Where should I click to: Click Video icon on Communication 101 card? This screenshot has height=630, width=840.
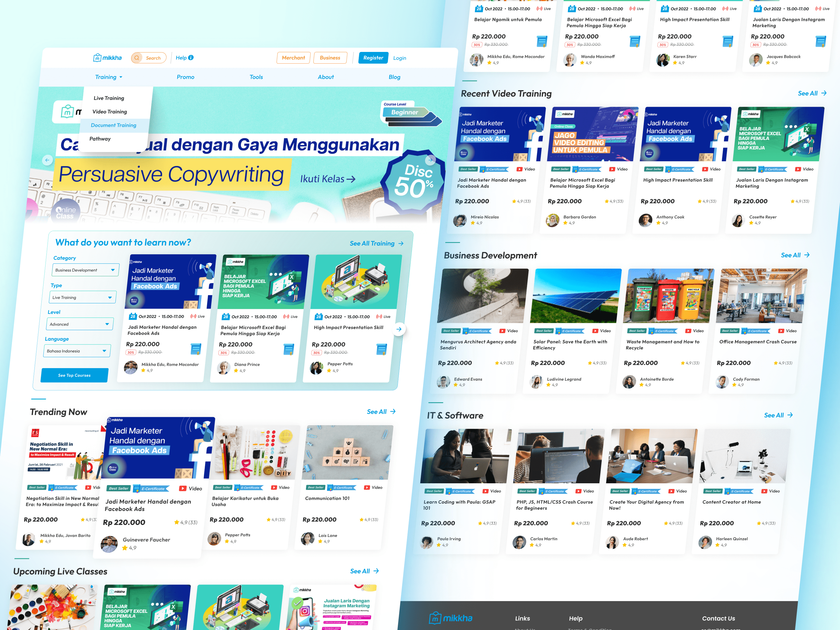pyautogui.click(x=367, y=488)
